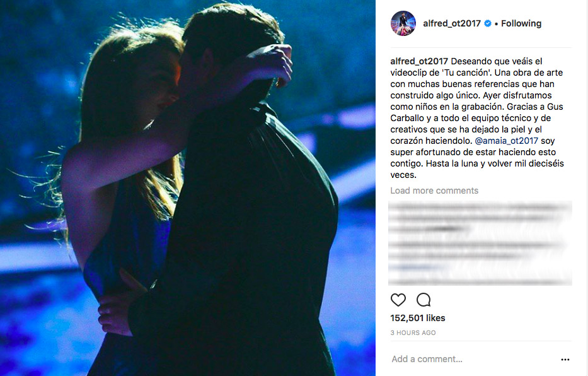This screenshot has width=588, height=376.
Task: Click the blue verified badge
Action: pos(488,23)
